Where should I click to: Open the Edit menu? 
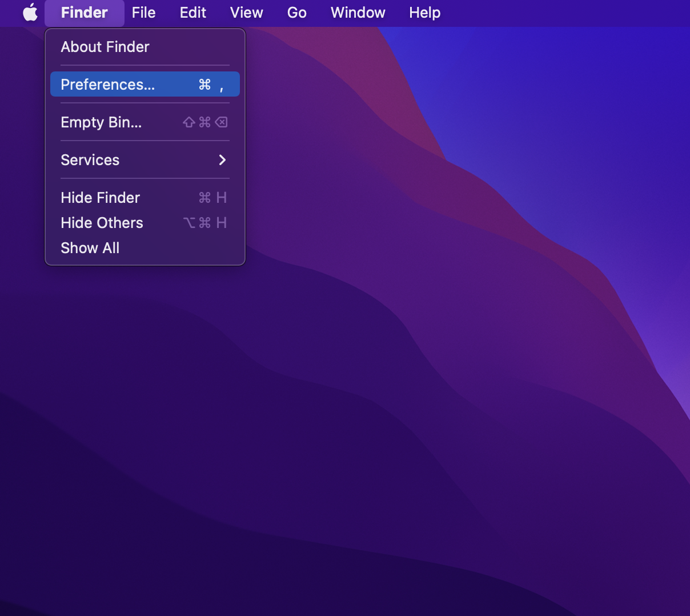(x=193, y=13)
